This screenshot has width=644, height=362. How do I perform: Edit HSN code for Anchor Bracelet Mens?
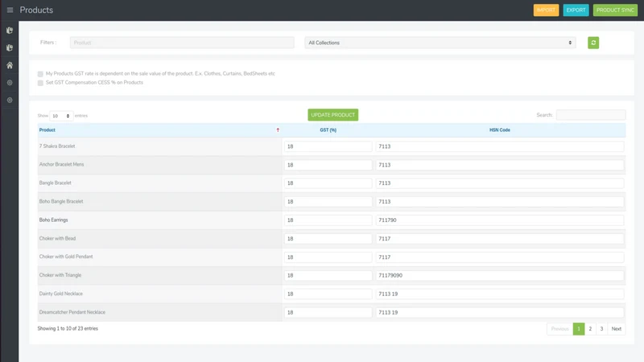point(499,165)
